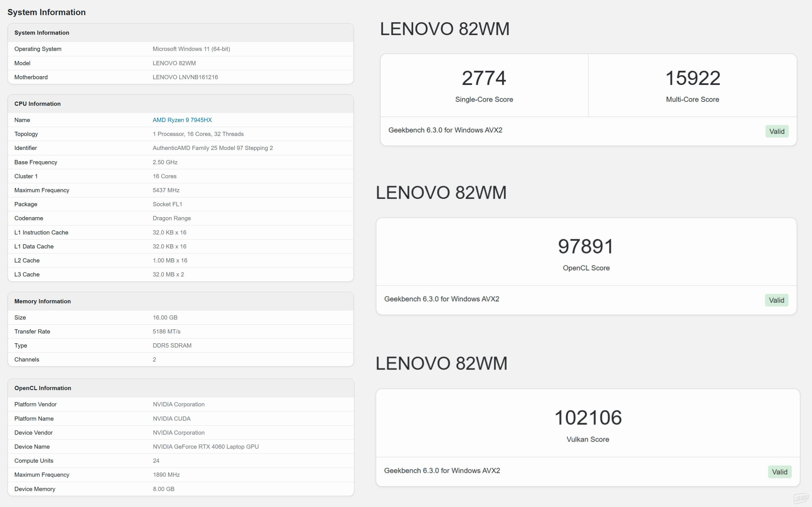Click the 'Device Memory' row label
This screenshot has height=507, width=812.
tap(34, 489)
